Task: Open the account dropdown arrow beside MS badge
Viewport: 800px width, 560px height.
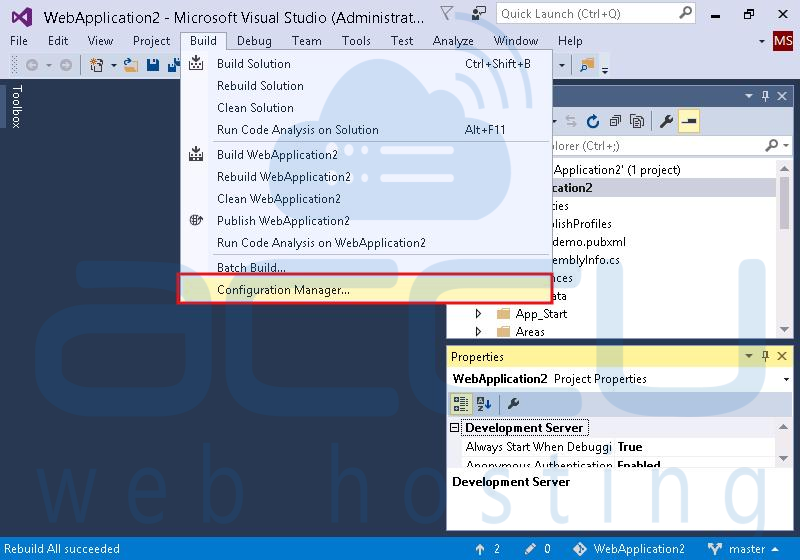Action: (x=762, y=41)
